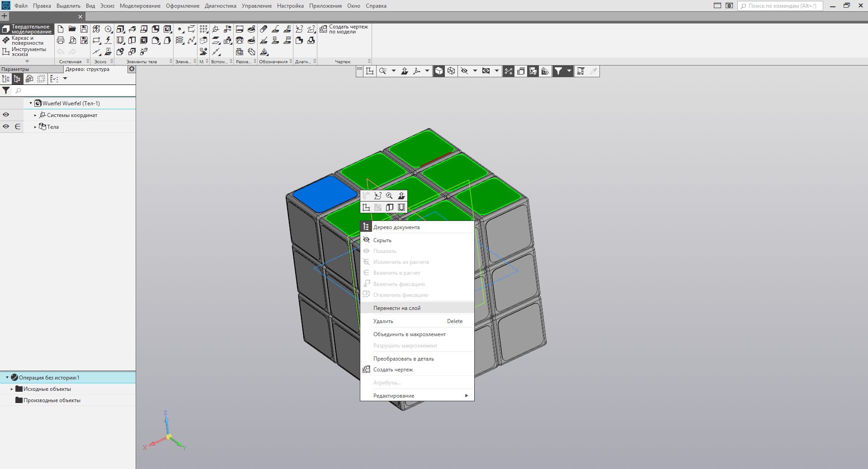This screenshot has height=469, width=868.
Task: Toggle the tree structure view mode button
Action: pos(18,79)
